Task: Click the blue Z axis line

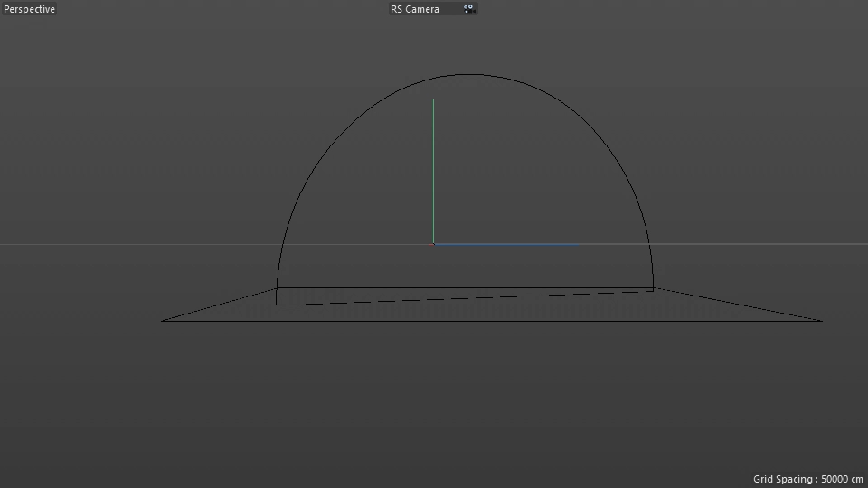Action: [x=506, y=244]
